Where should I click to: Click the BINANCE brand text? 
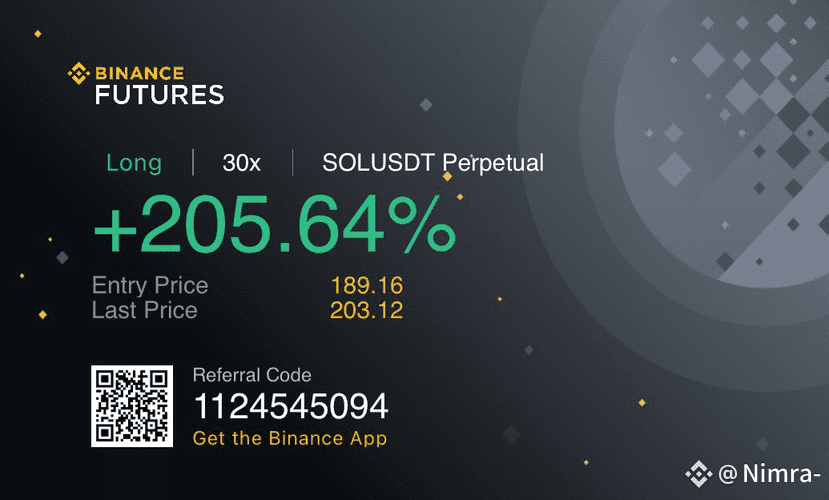pyautogui.click(x=140, y=73)
